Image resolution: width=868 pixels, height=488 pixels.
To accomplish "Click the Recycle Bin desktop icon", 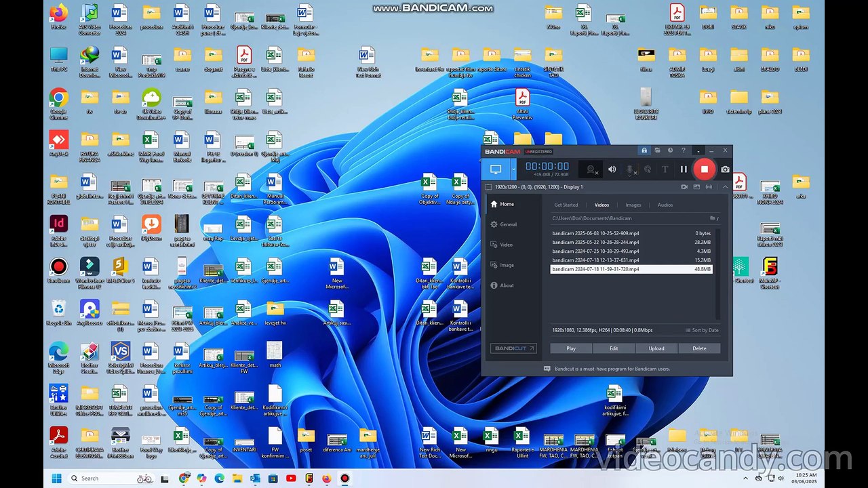I will pyautogui.click(x=59, y=312).
